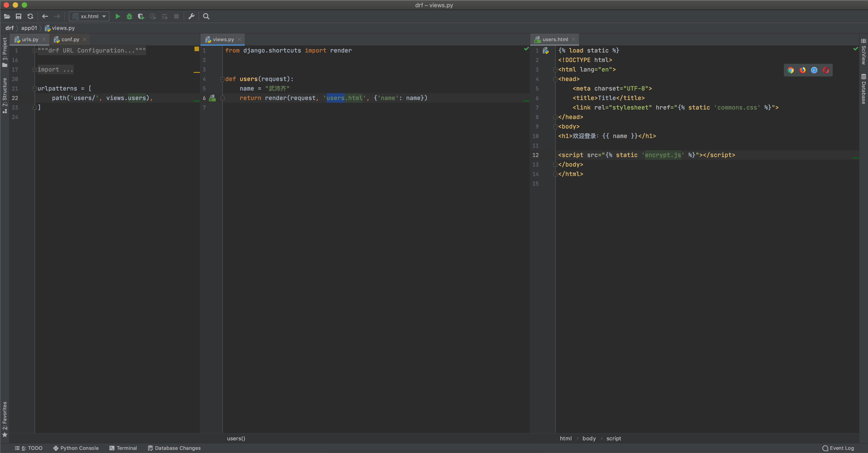This screenshot has height=453, width=868.
Task: Click the html breadcrumb in users.html
Action: (566, 438)
